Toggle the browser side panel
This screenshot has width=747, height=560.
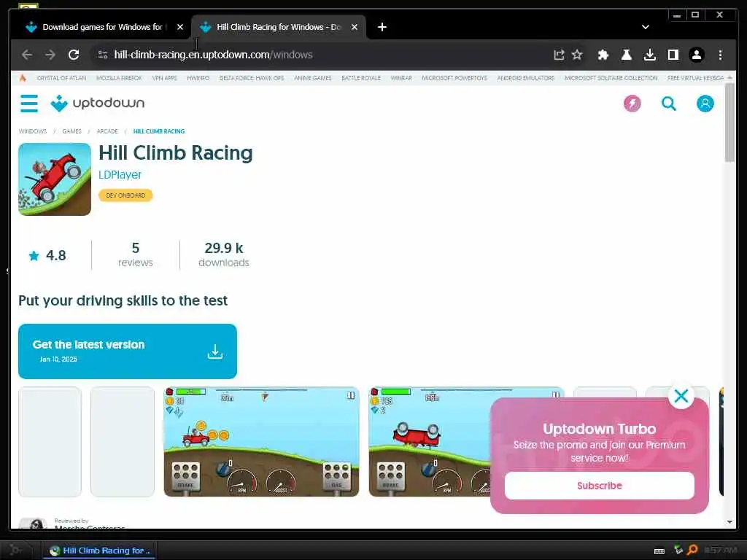click(x=673, y=55)
